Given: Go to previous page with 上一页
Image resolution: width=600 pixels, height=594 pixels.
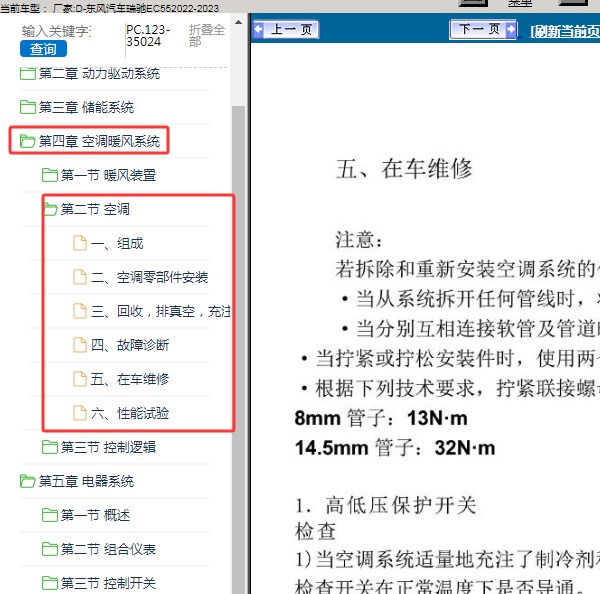Looking at the screenshot, I should point(285,29).
